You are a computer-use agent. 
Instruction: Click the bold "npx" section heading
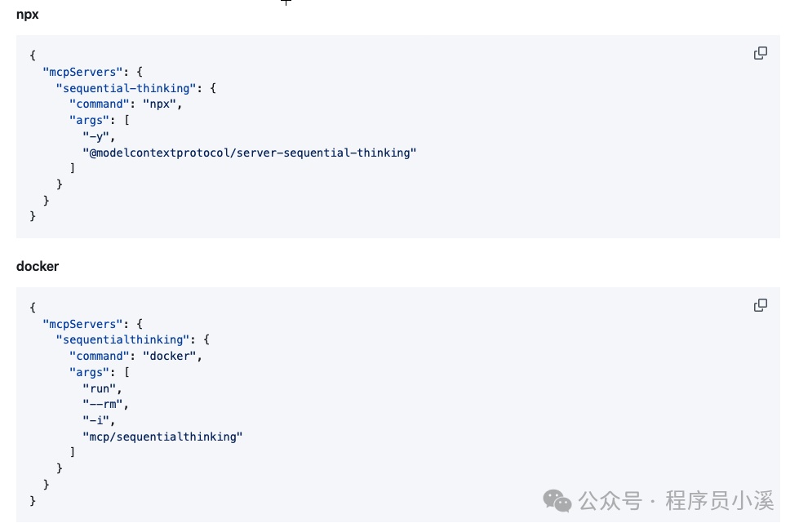pyautogui.click(x=28, y=14)
